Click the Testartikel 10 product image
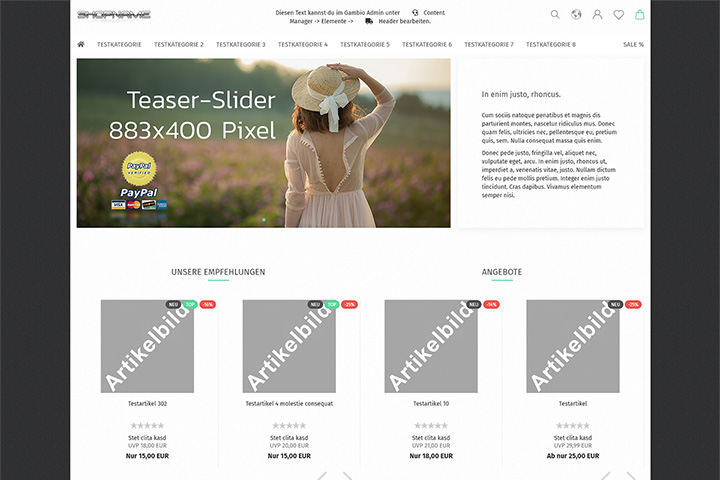Image resolution: width=720 pixels, height=480 pixels. 431,346
